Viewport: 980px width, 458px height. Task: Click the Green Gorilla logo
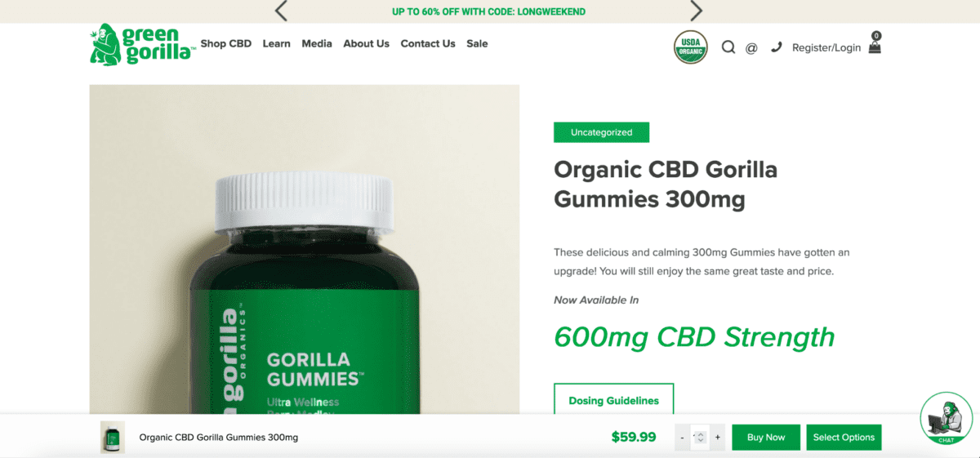coord(142,44)
